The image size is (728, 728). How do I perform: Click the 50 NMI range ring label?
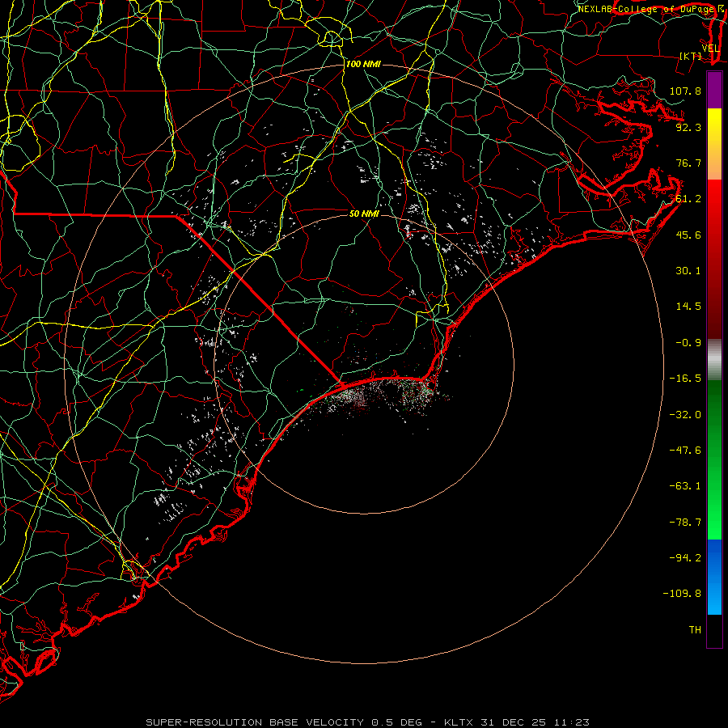tap(364, 214)
